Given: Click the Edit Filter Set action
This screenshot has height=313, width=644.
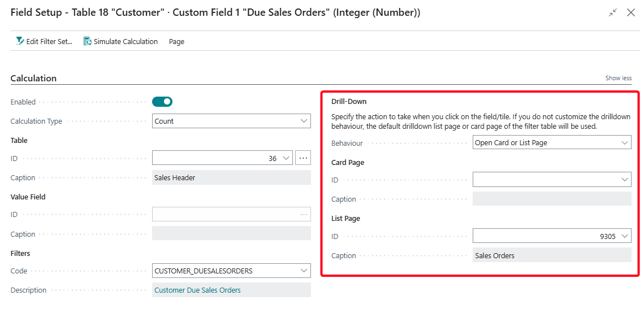Looking at the screenshot, I should [x=49, y=41].
